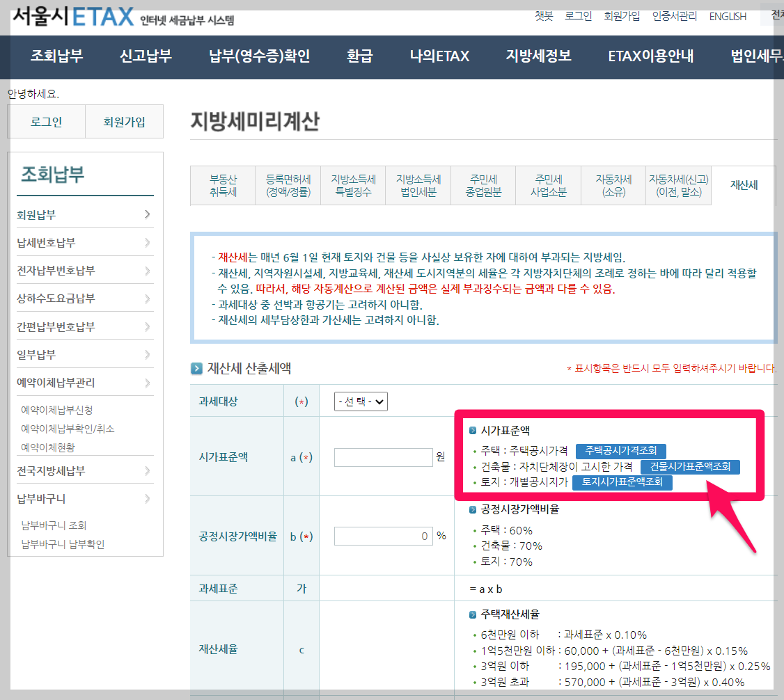Click the 건물시가표준액조회 button
The height and width of the screenshot is (700, 784).
pyautogui.click(x=690, y=467)
